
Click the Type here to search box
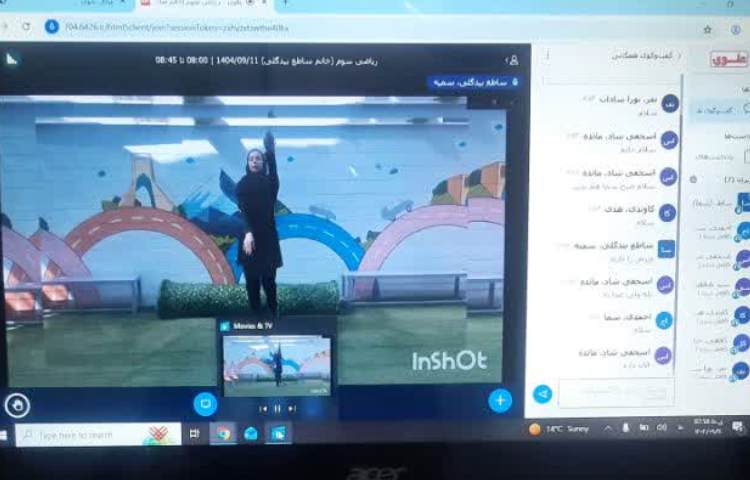98,435
